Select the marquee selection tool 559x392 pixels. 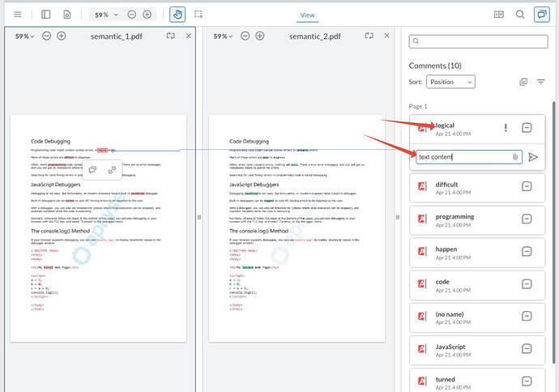click(x=198, y=15)
